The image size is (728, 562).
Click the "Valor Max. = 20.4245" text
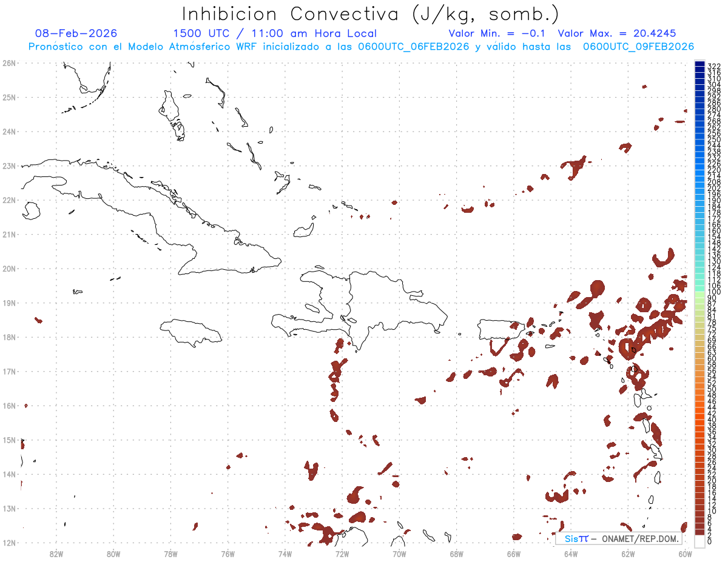click(x=616, y=33)
